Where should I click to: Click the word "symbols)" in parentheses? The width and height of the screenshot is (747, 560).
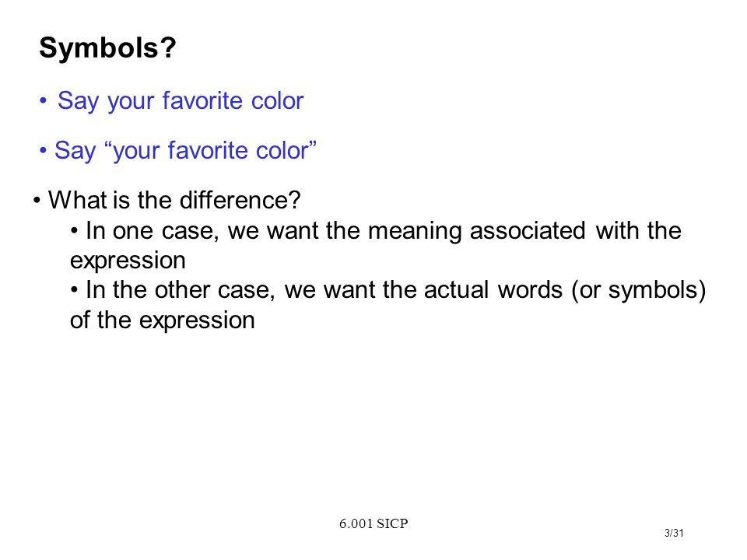[657, 290]
